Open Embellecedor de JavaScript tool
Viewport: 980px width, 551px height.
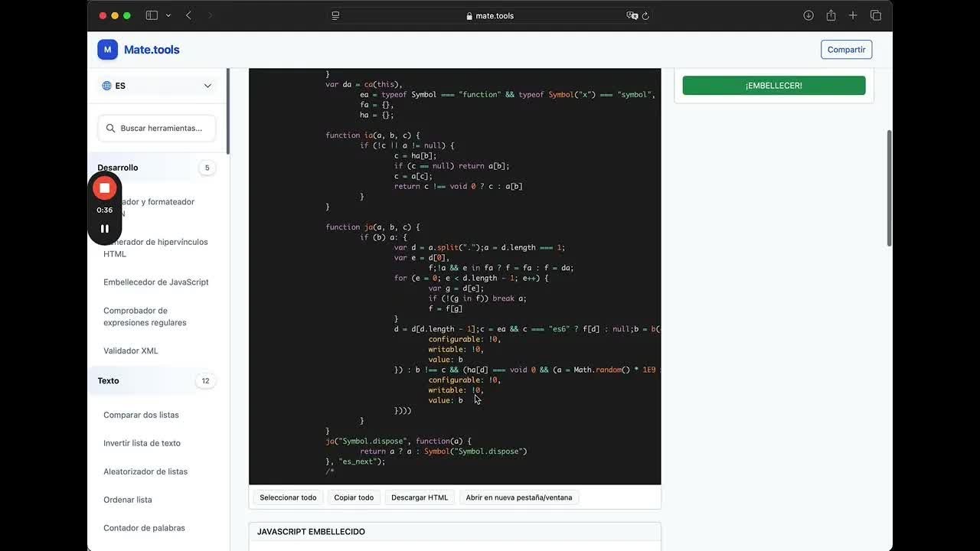pyautogui.click(x=156, y=282)
